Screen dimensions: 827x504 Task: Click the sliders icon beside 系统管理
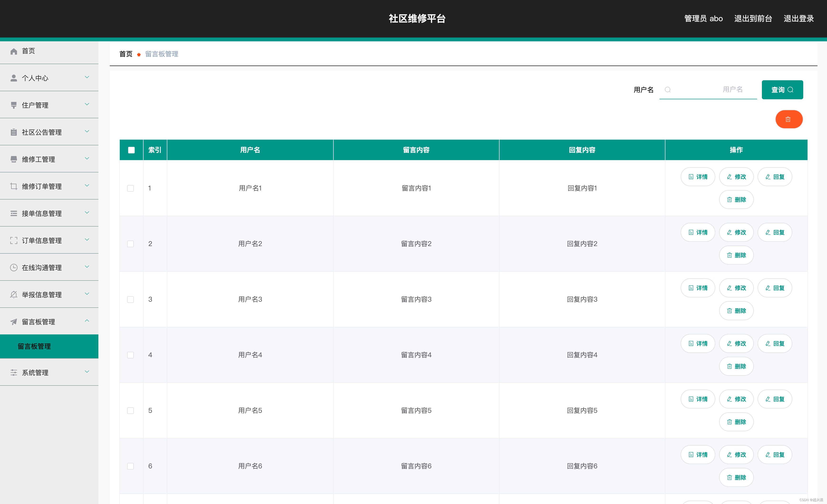click(x=14, y=372)
